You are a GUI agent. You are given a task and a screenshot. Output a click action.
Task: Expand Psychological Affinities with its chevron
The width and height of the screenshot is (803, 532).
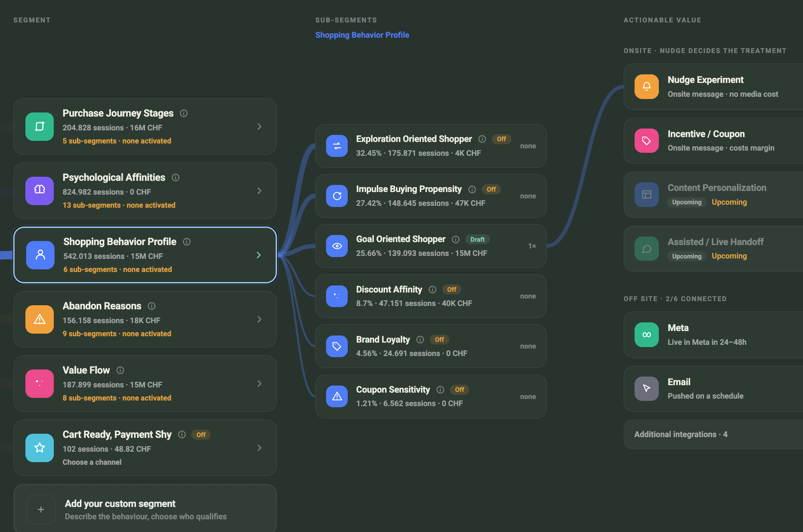point(259,191)
